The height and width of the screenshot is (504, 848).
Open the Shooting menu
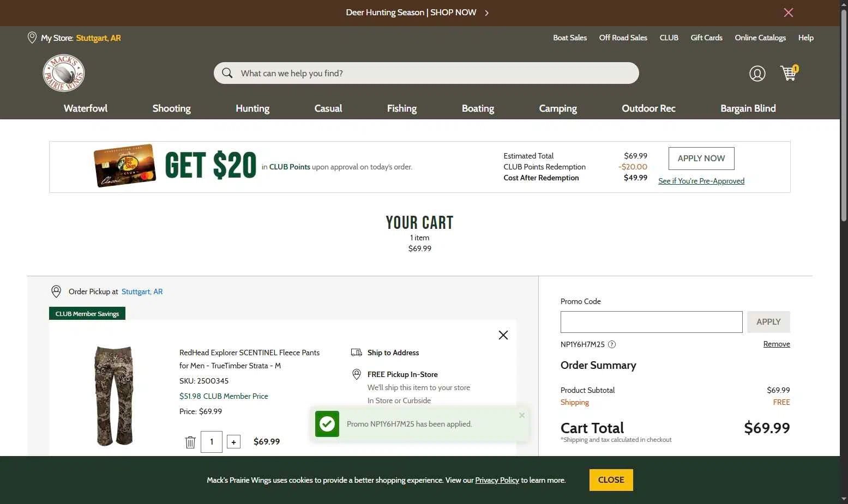(172, 108)
